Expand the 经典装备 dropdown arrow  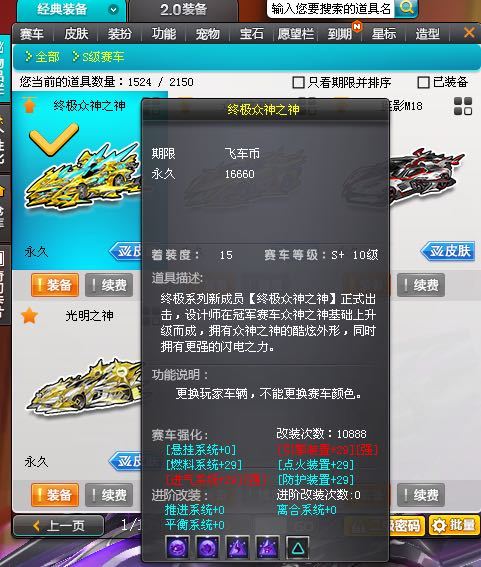(x=113, y=10)
